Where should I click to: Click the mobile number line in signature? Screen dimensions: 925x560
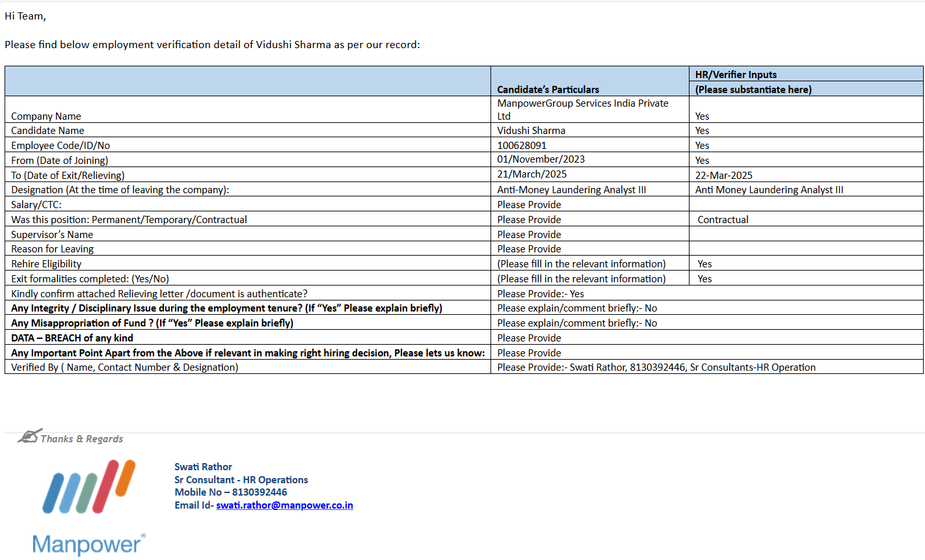pyautogui.click(x=230, y=492)
